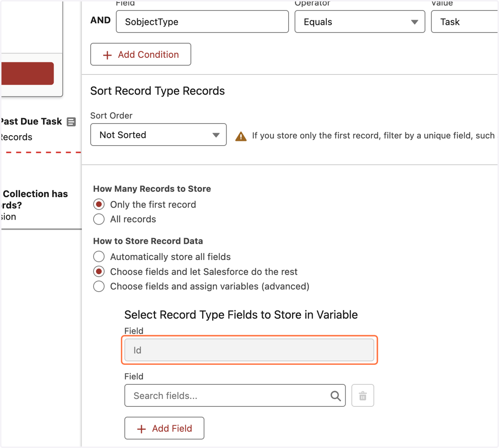Viewport: 499px width, 448px height.
Task: Click the Search fields input box
Action: [235, 396]
